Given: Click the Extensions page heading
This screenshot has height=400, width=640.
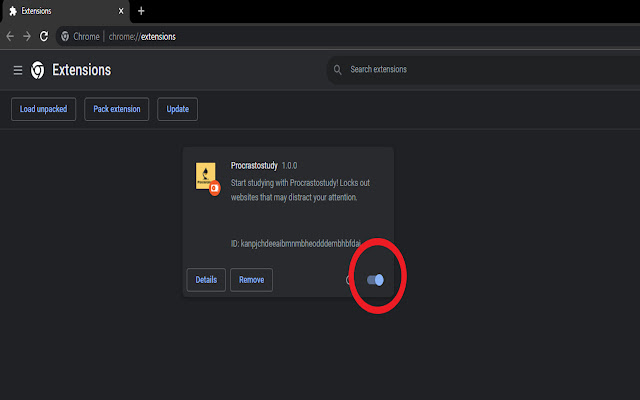Looking at the screenshot, I should pos(82,70).
